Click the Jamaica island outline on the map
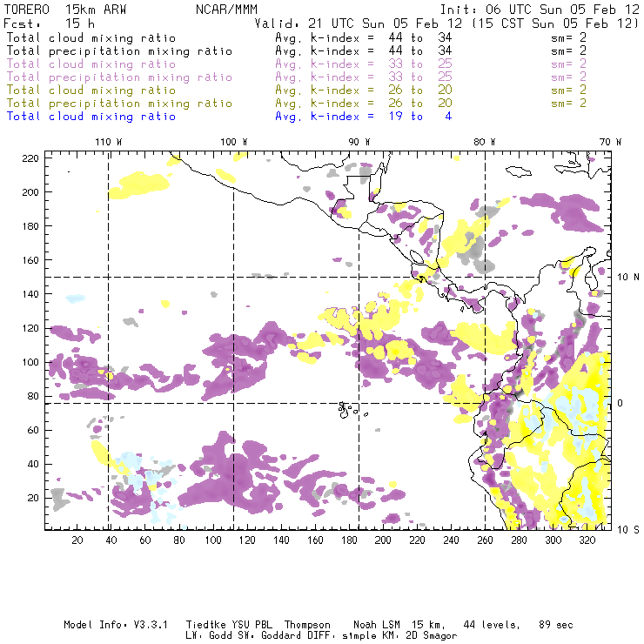Image resolution: width=644 pixels, height=644 pixels. click(519, 171)
